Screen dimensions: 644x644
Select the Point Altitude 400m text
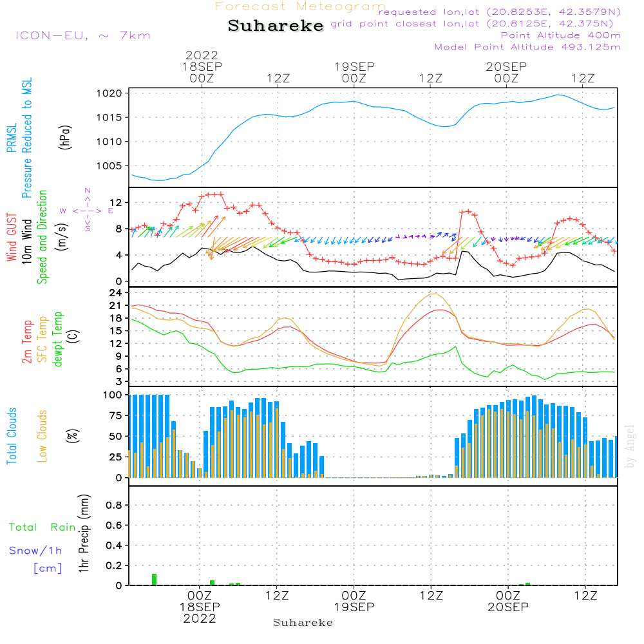(x=560, y=35)
